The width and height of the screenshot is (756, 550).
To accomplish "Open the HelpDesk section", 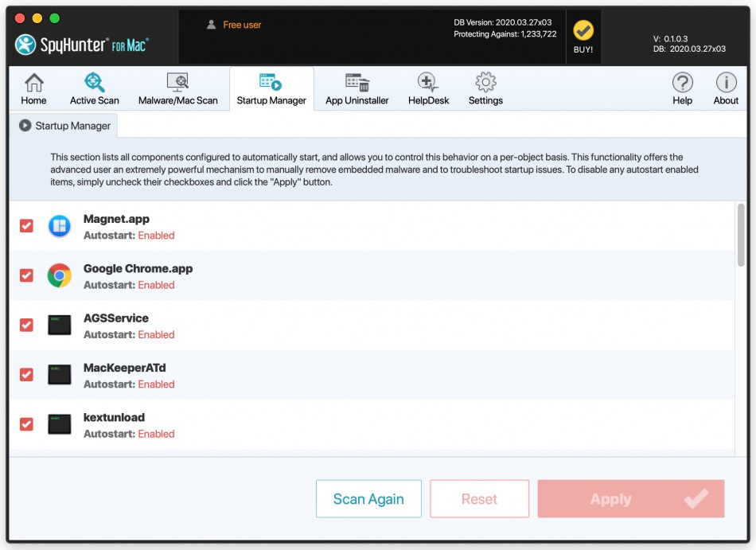I will coord(428,88).
